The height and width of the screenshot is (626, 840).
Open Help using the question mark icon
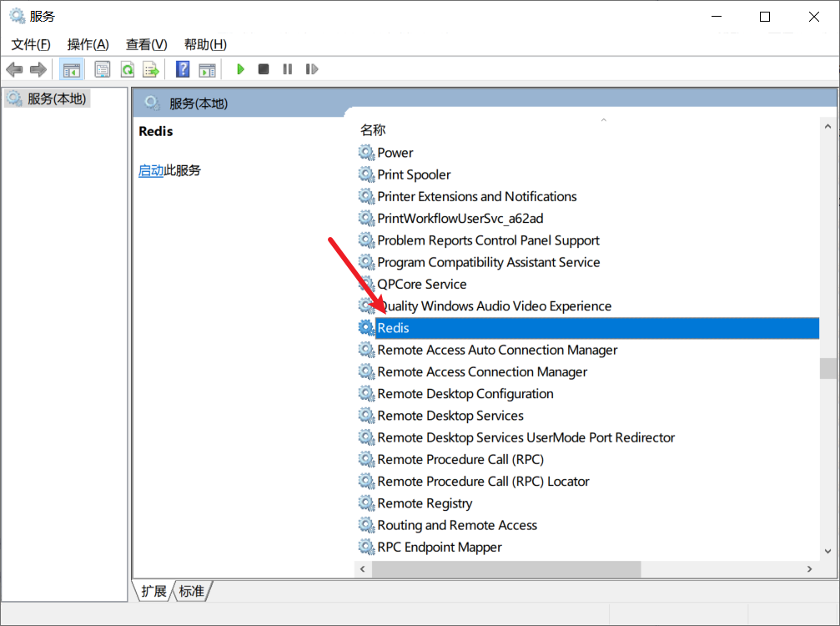pyautogui.click(x=182, y=68)
